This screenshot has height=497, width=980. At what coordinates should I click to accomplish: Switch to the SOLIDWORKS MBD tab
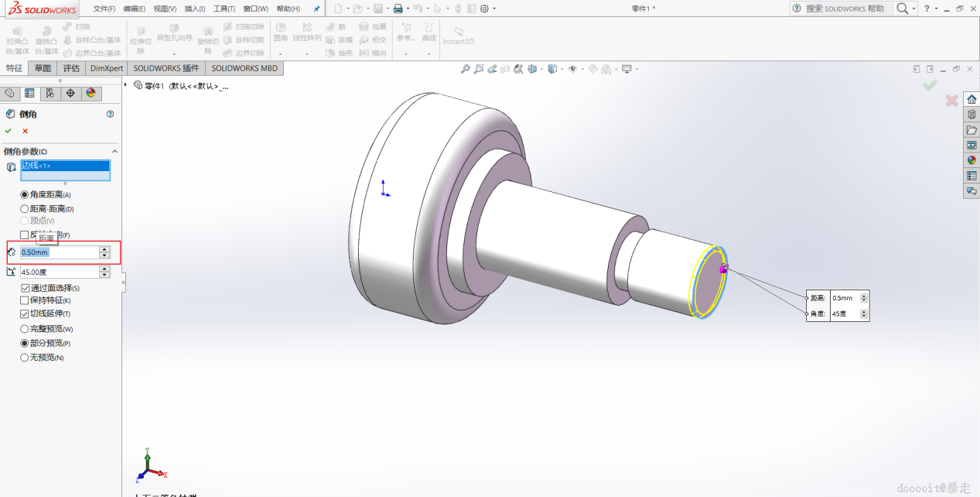(244, 68)
